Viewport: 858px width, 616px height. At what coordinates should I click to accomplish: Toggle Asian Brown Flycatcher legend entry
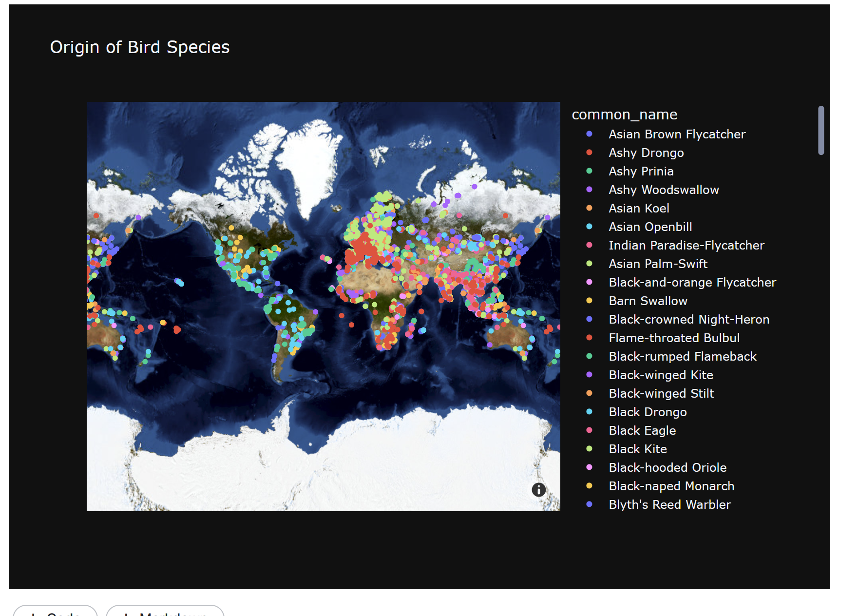677,134
